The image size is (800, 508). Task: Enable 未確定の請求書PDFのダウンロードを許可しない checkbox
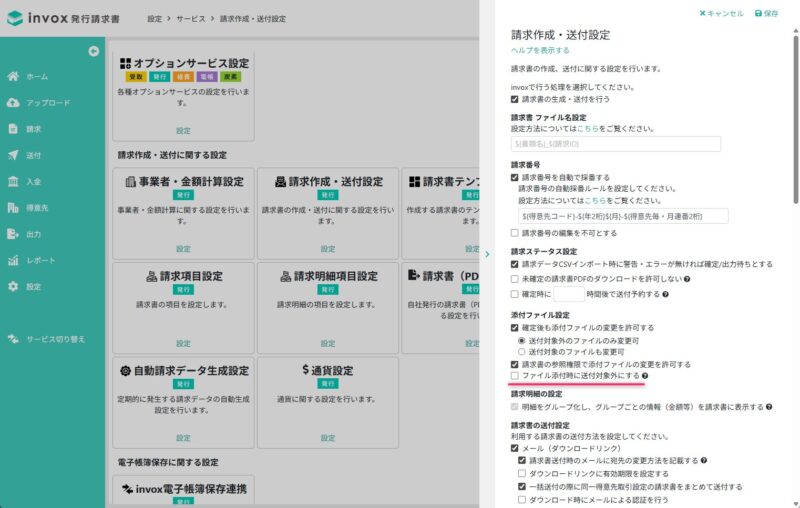click(x=514, y=279)
